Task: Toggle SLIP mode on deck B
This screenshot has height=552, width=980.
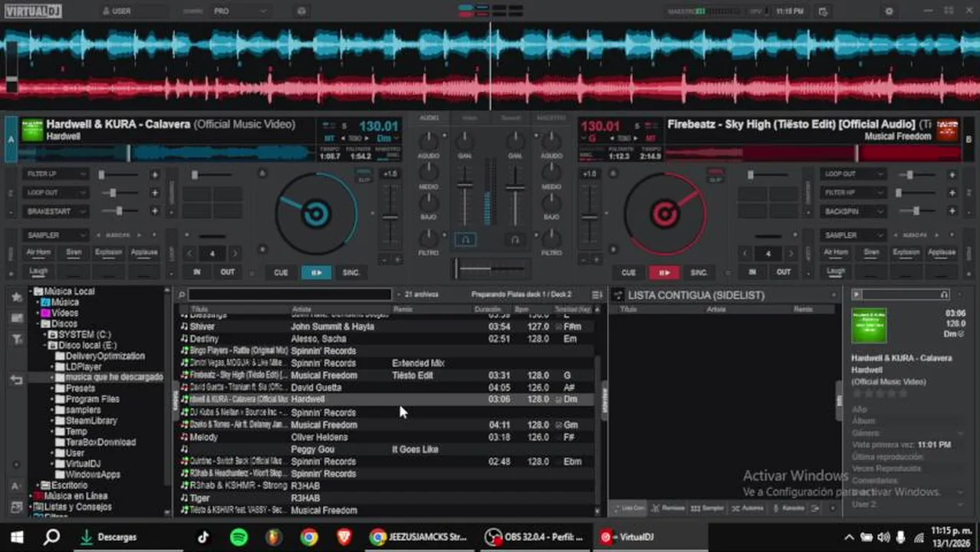Action: (x=715, y=179)
